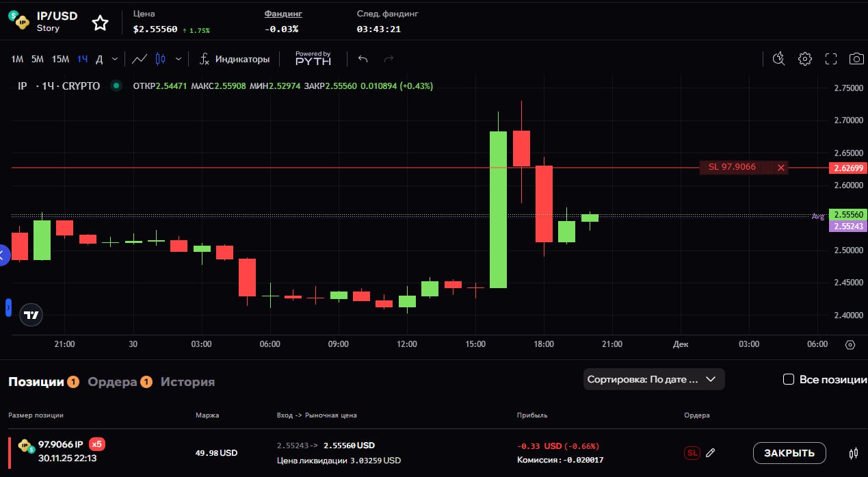Click the Размер позиции column header
868x477 pixels.
point(36,415)
